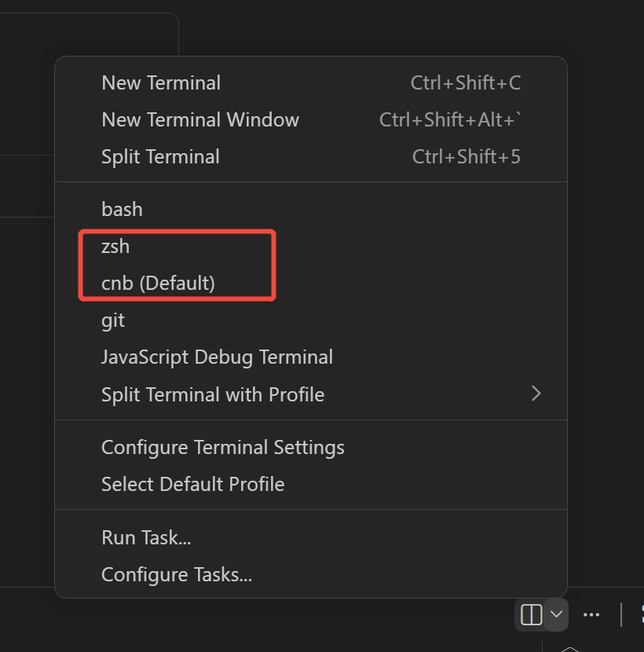Select the cnb (Default) profile
The image size is (644, 652).
(158, 283)
